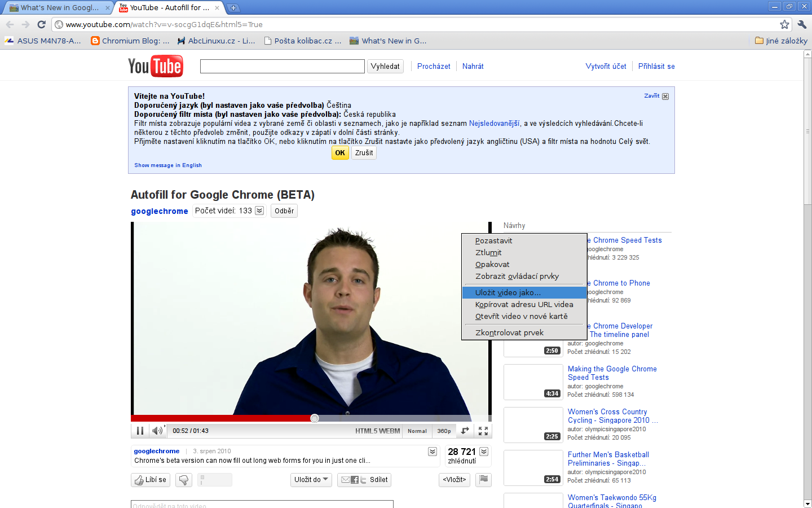The image size is (812, 508).
Task: Seek using video progress bar handle
Action: pyautogui.click(x=315, y=418)
